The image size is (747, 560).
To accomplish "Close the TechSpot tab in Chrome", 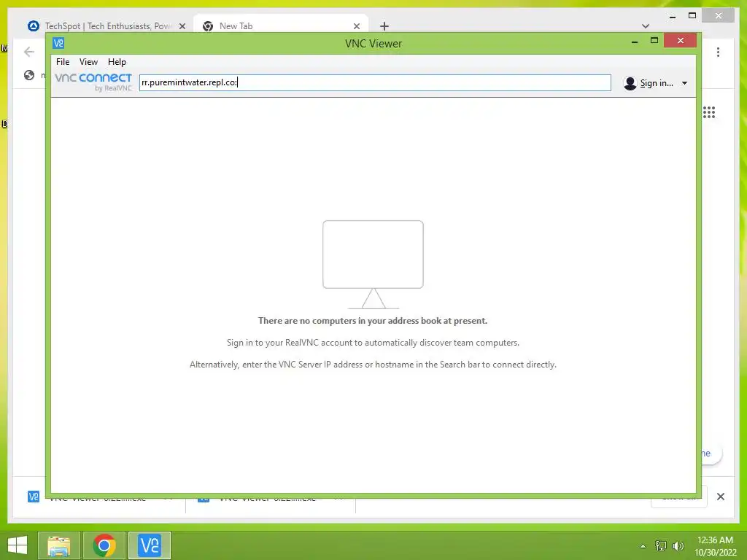I will coord(182,26).
